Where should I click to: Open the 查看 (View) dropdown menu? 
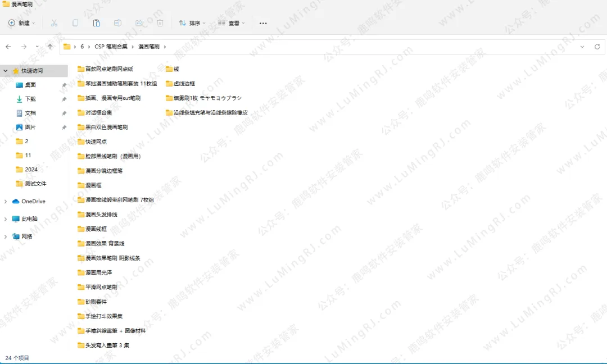coord(231,23)
